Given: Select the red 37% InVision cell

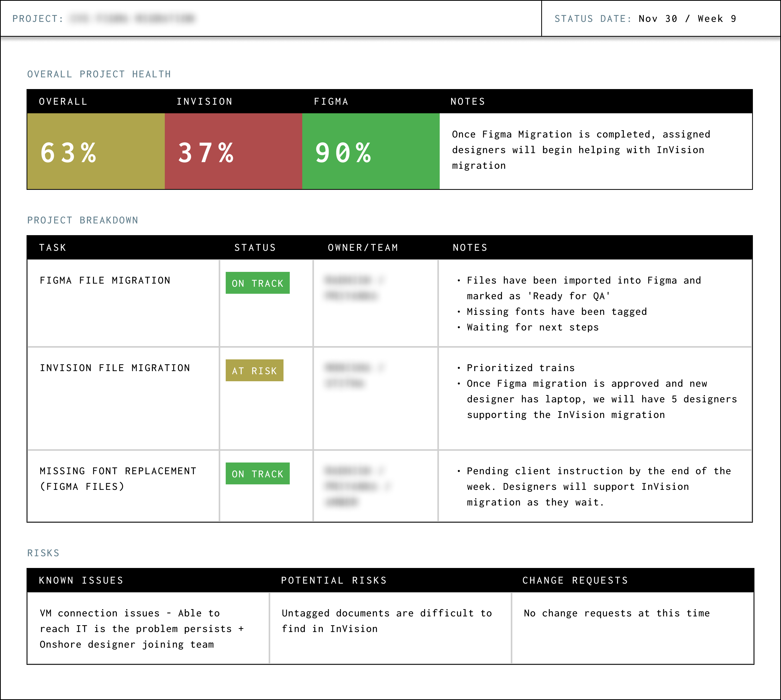Looking at the screenshot, I should [x=233, y=151].
